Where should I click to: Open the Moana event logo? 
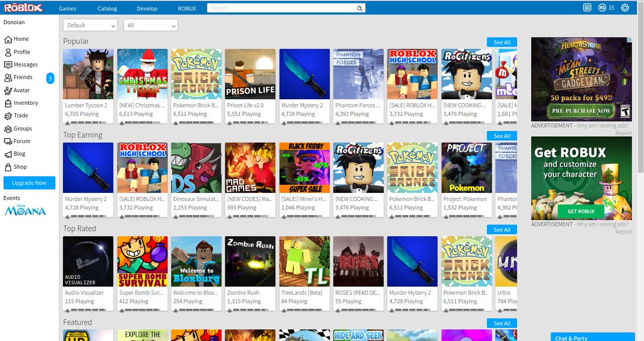click(25, 211)
